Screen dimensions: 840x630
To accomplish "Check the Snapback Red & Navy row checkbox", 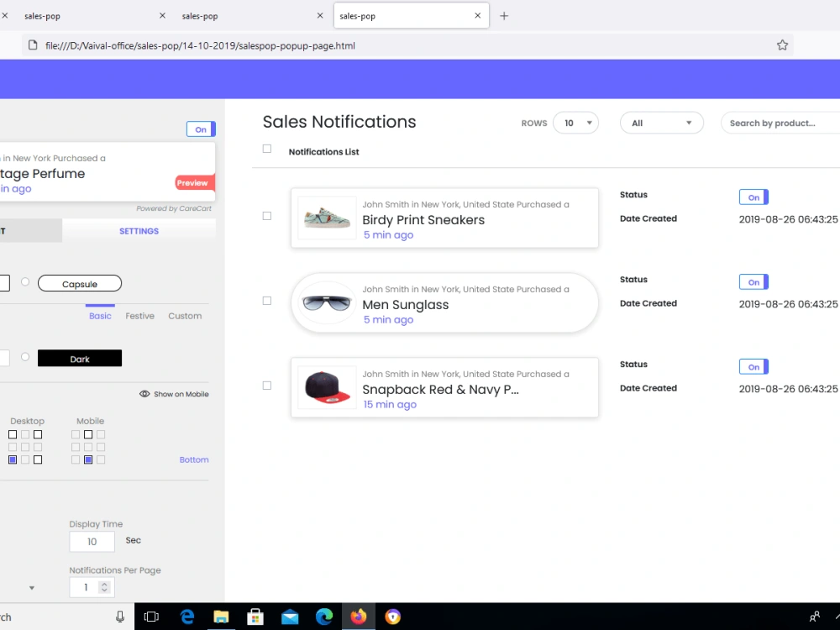I will coord(267,386).
